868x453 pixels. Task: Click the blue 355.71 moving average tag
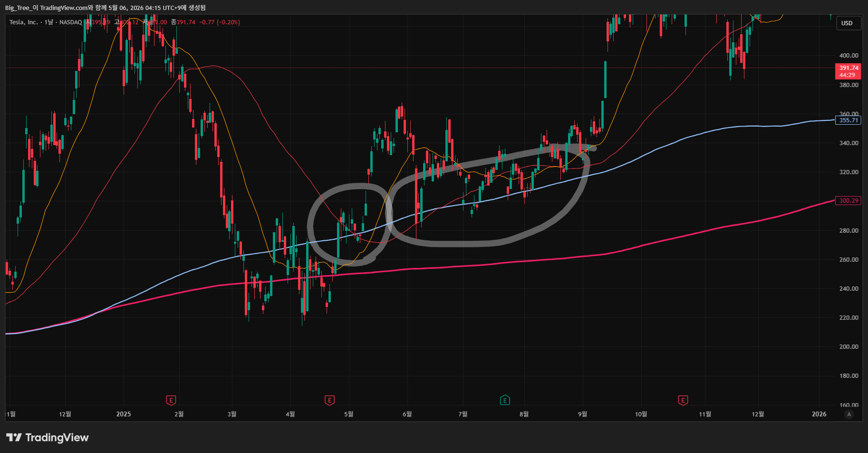(849, 120)
